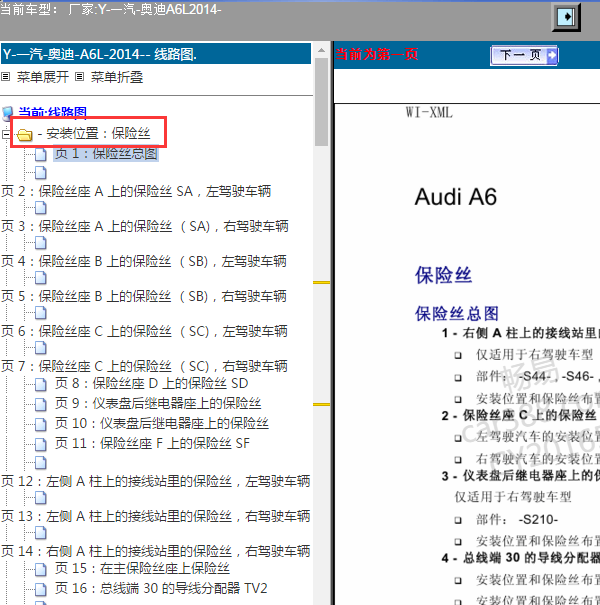Click scroll-up arrow of the tree panel
The width and height of the screenshot is (600, 605).
point(321,50)
